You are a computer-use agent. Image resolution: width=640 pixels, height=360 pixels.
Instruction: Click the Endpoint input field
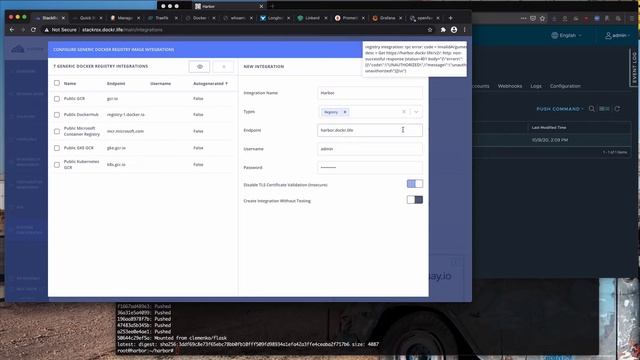point(370,130)
